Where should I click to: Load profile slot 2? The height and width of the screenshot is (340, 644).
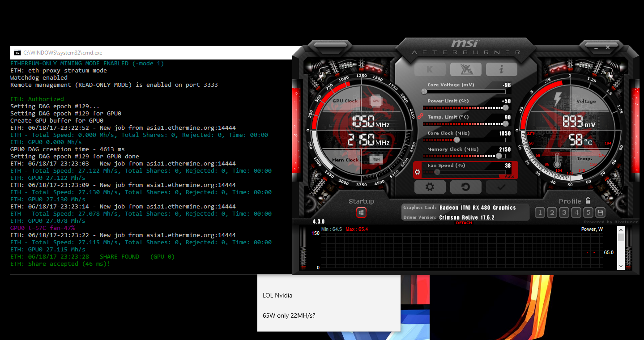552,212
